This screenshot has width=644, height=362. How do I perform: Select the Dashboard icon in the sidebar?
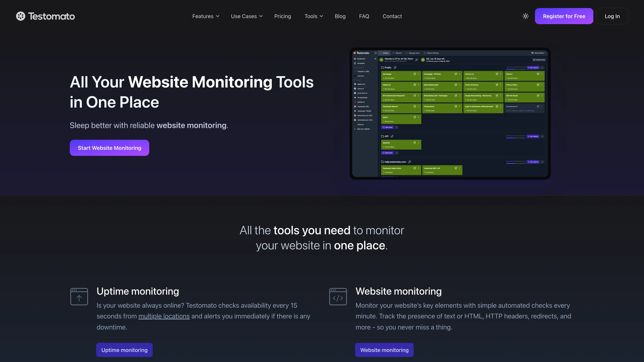[355, 59]
